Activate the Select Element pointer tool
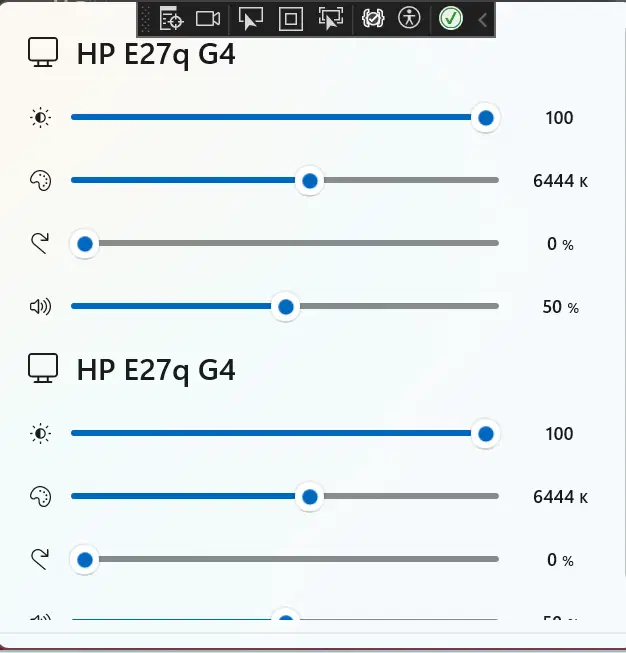The height and width of the screenshot is (653, 626). (251, 18)
